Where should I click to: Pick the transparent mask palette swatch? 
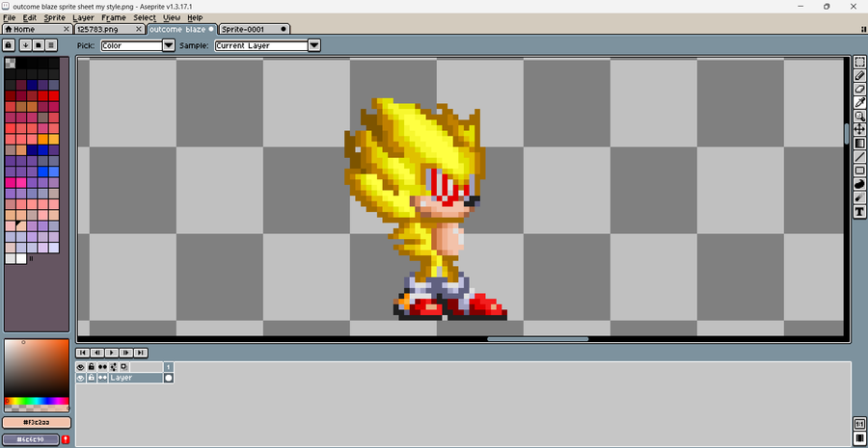11,63
